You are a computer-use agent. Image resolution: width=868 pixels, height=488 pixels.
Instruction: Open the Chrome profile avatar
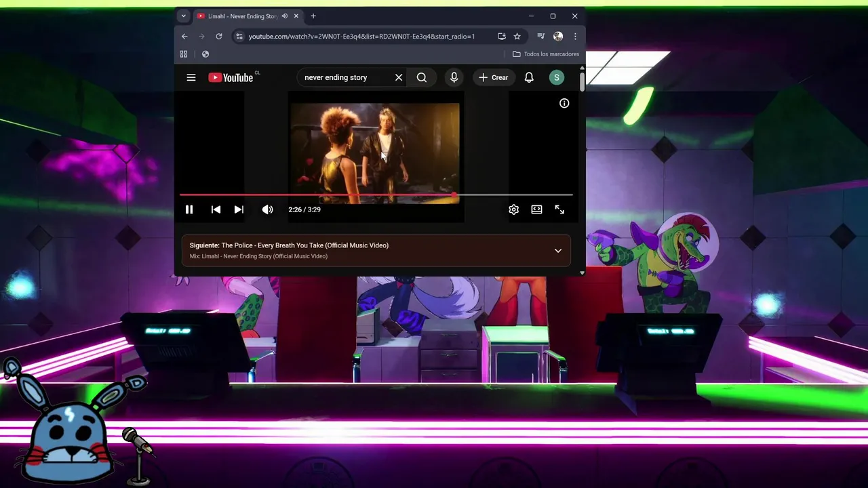(x=558, y=37)
